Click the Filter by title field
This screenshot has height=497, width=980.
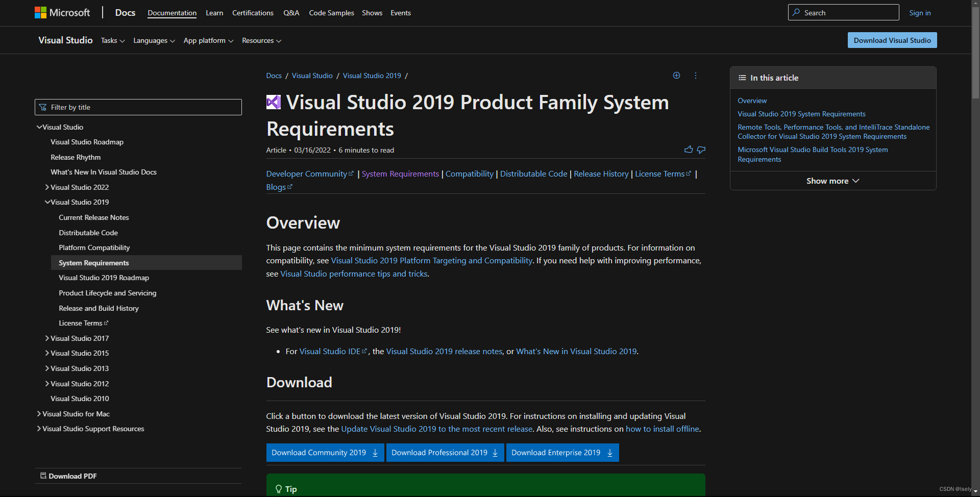[138, 107]
